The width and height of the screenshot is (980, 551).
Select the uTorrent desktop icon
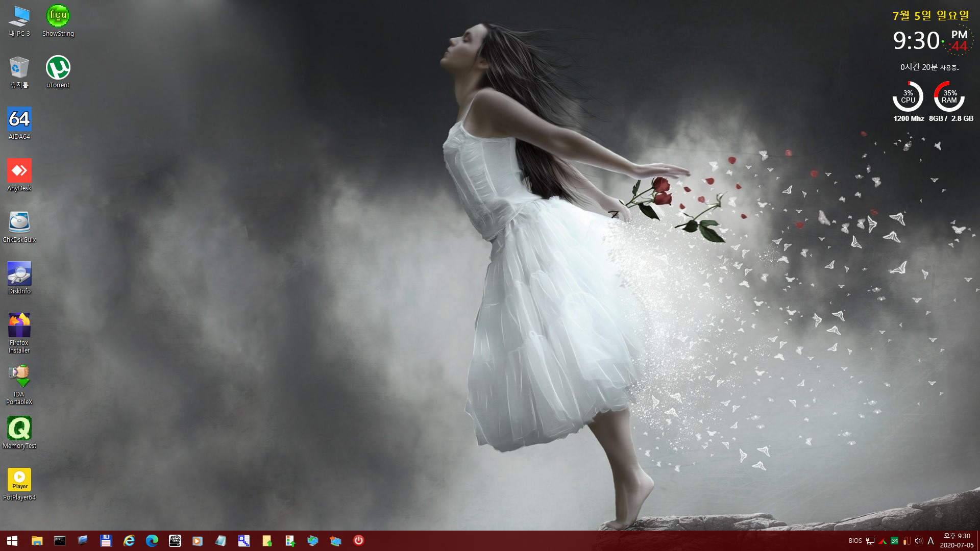point(58,72)
